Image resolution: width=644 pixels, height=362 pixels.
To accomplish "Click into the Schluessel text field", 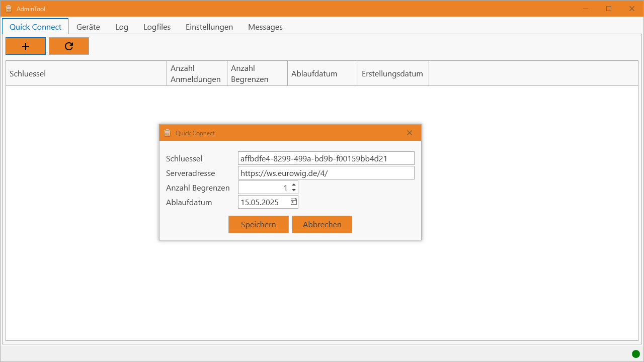I will (x=326, y=158).
